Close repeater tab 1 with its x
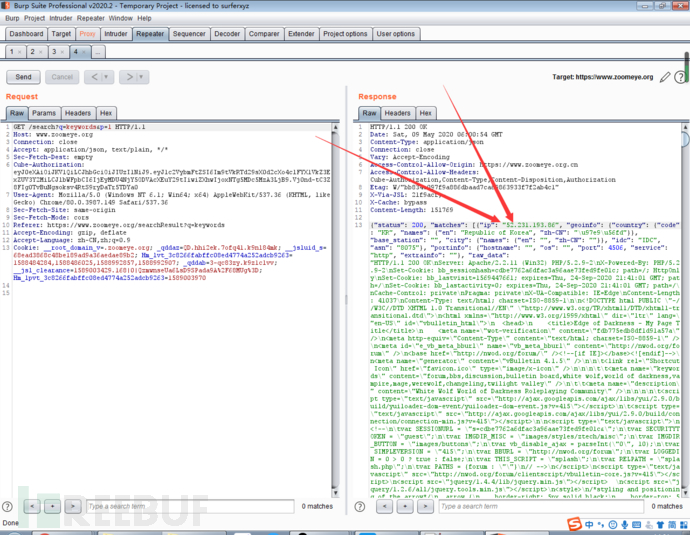This screenshot has height=535, width=690. coord(19,52)
